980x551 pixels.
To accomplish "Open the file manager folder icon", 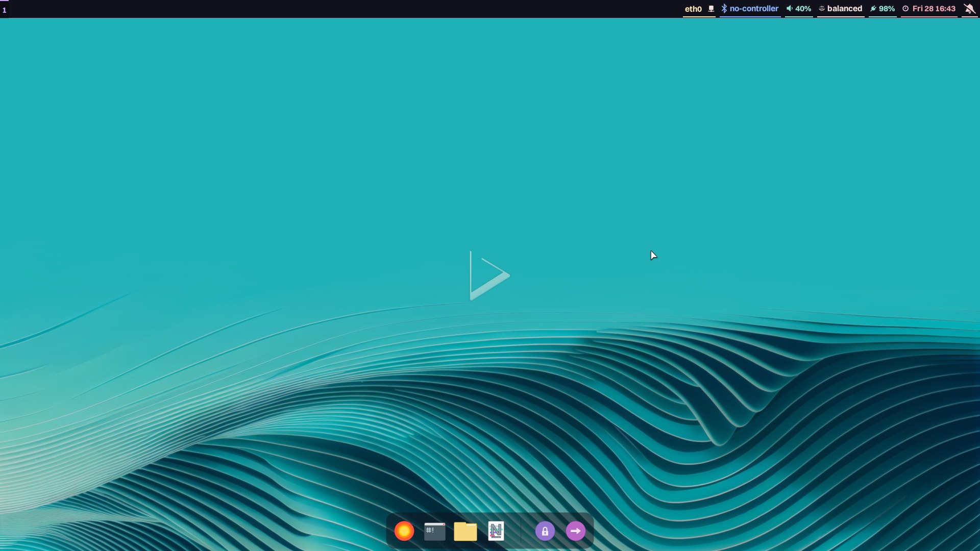I will coord(465,531).
